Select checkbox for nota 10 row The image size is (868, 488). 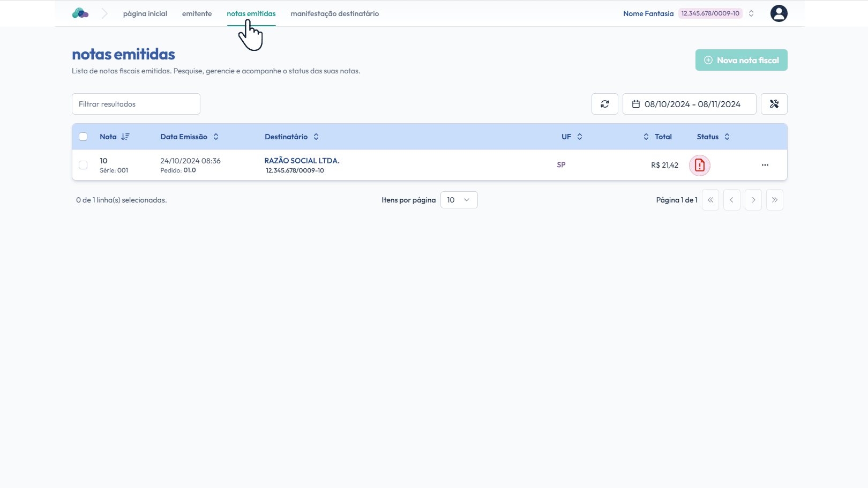(83, 165)
